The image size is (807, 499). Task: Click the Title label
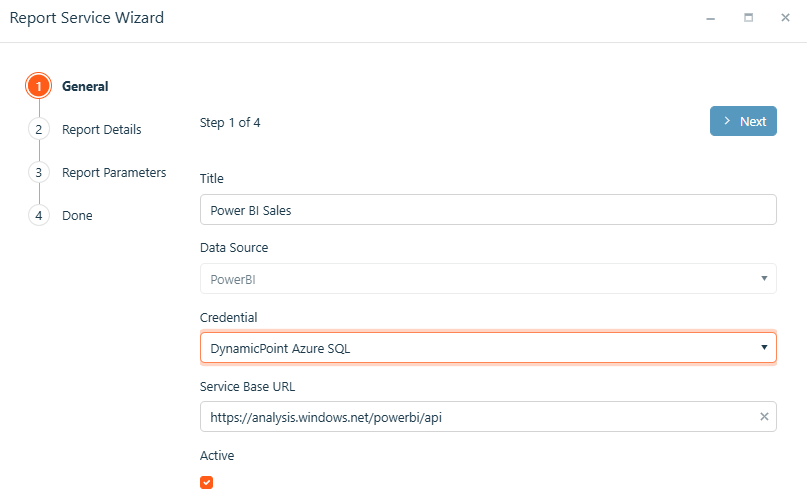(212, 179)
